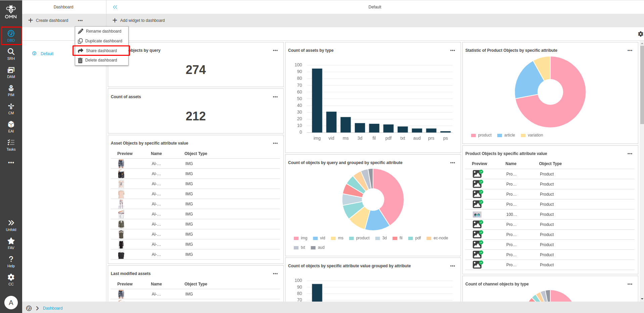Open the SRH search module
The height and width of the screenshot is (313, 644).
(11, 54)
